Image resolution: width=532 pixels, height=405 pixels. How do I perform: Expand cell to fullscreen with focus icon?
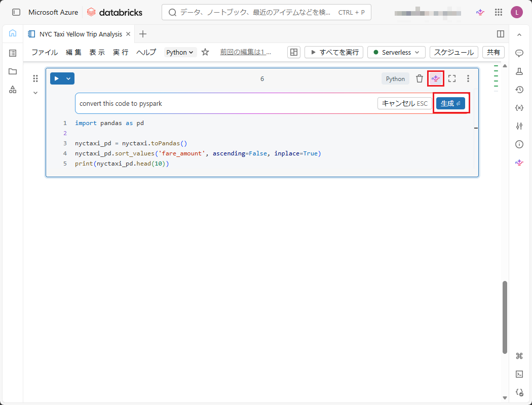[x=452, y=78]
